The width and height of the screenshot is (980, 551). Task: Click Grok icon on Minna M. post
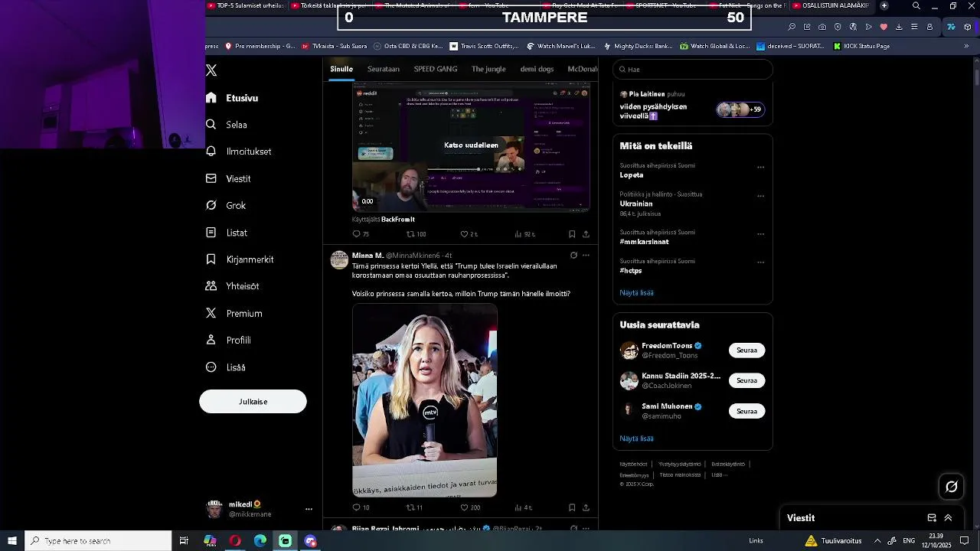point(573,256)
